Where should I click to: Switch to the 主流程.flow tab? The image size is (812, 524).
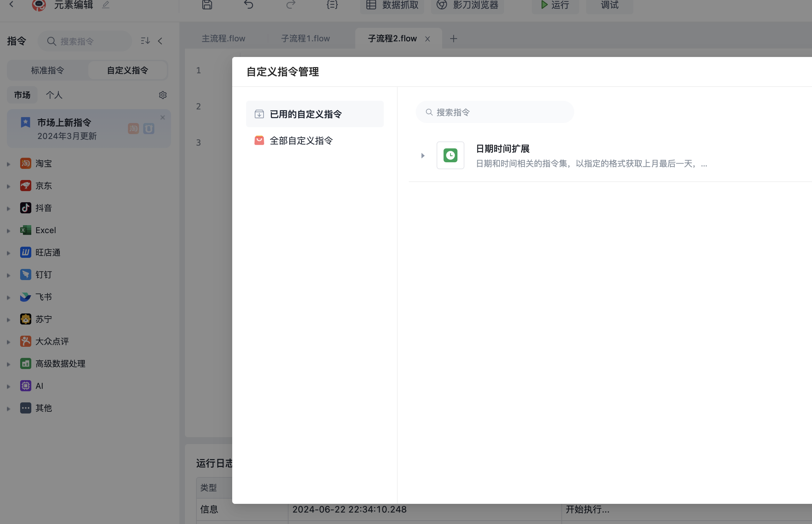click(224, 38)
